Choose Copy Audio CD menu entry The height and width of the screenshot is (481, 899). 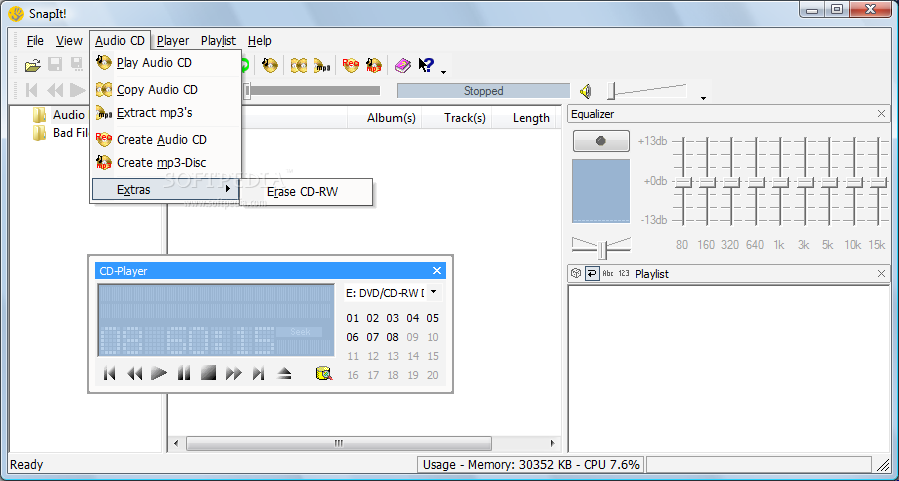click(165, 89)
